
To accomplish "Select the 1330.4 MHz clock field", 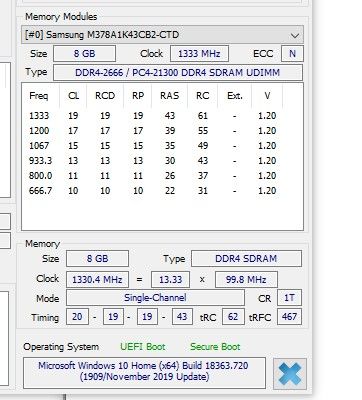I will click(x=97, y=279).
